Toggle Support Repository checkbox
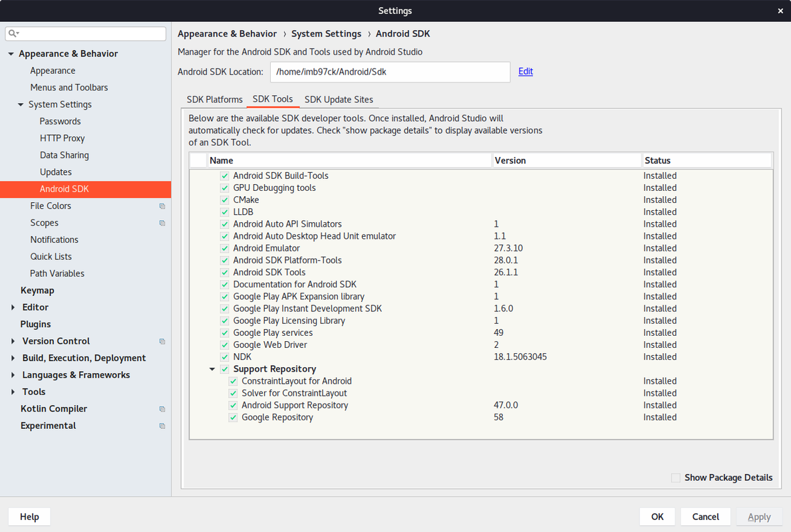791x532 pixels. click(x=224, y=369)
